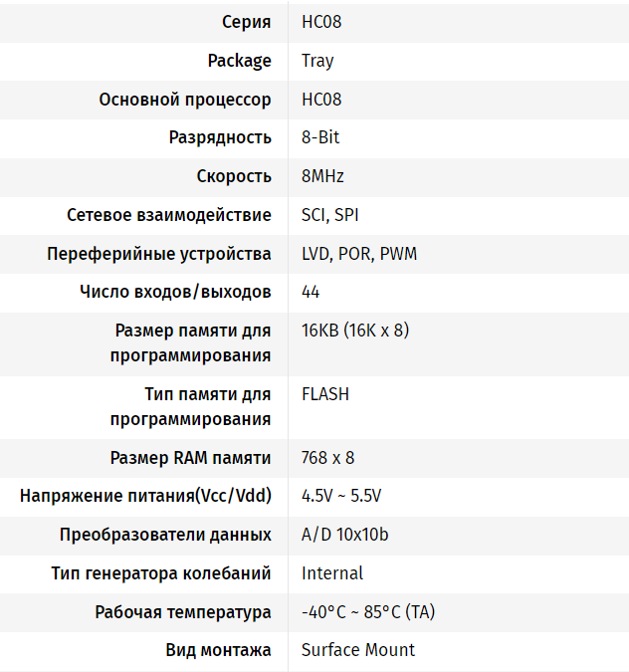Click the Основной процессор label
Image resolution: width=629 pixels, height=672 pixels.
(x=185, y=100)
